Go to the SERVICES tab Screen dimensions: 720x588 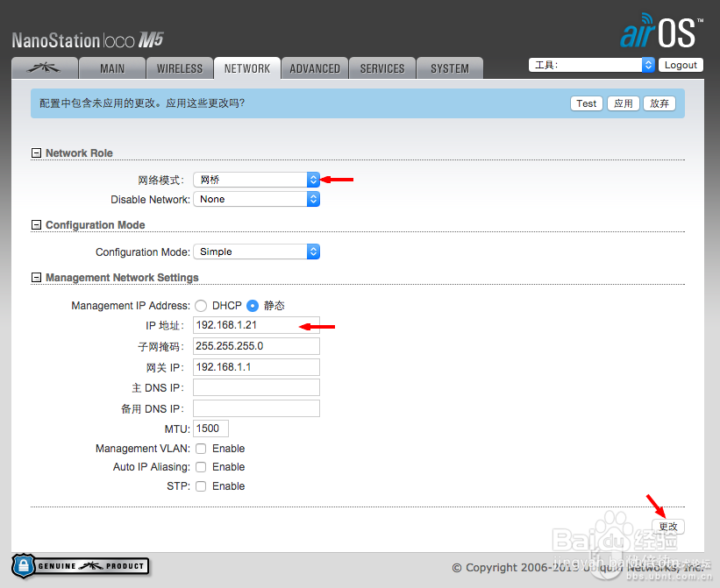click(382, 68)
